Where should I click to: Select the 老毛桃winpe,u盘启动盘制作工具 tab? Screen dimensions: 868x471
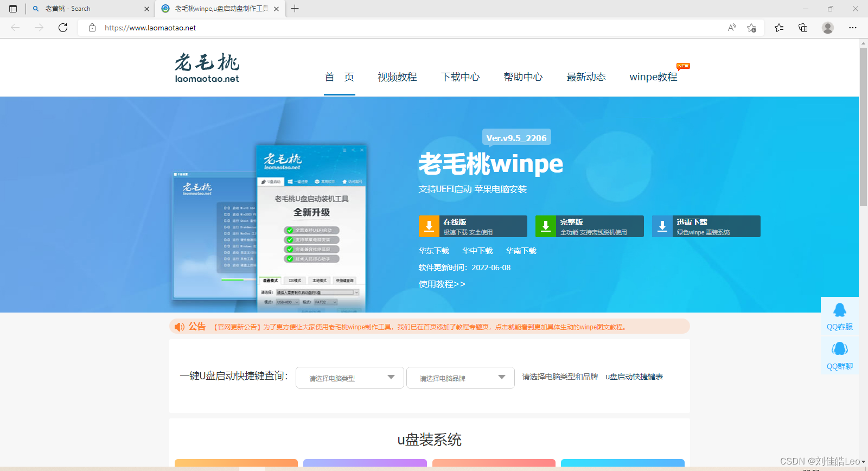(x=220, y=9)
